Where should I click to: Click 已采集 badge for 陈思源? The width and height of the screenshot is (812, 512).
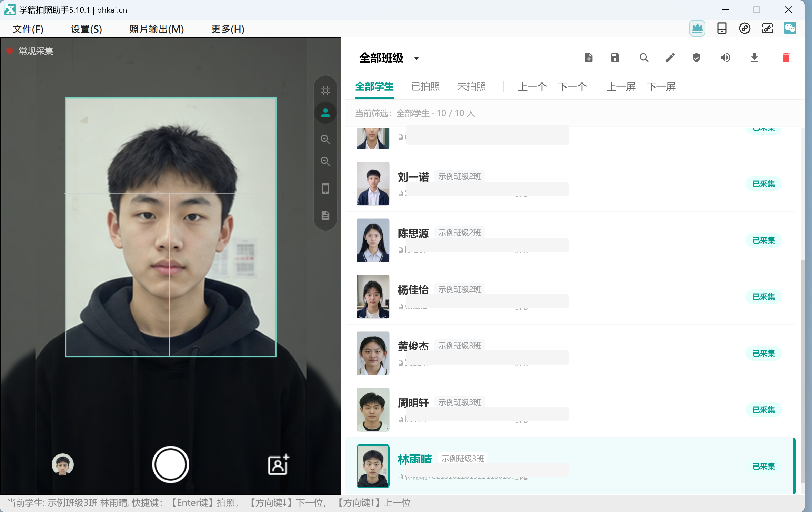click(x=763, y=240)
